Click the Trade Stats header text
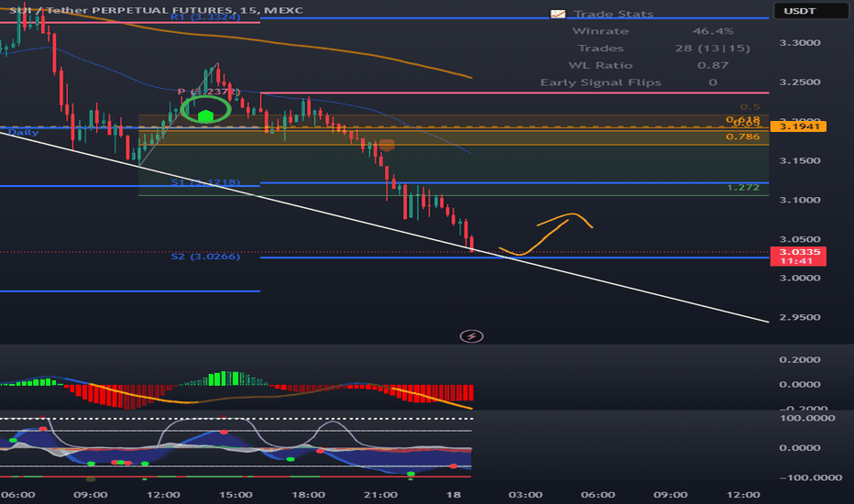The width and height of the screenshot is (854, 504). pyautogui.click(x=613, y=14)
